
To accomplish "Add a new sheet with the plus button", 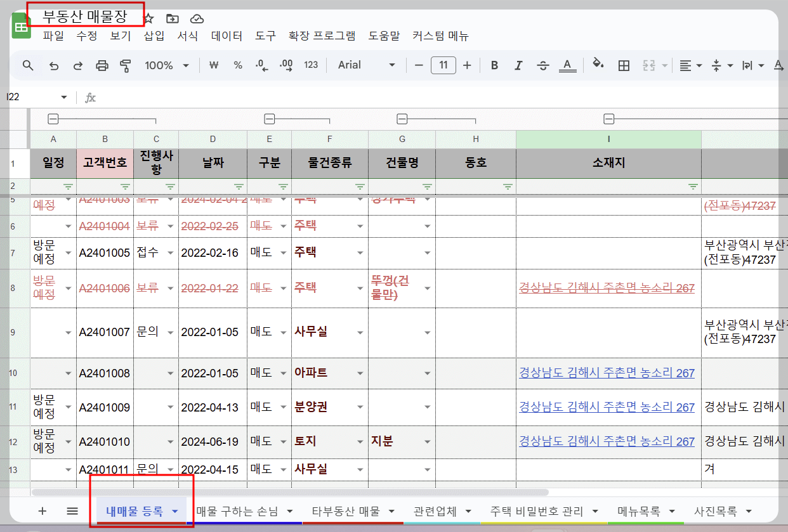I will point(42,510).
